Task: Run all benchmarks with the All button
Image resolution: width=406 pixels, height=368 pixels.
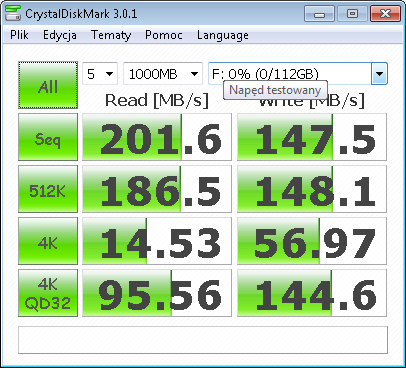Action: tap(48, 85)
